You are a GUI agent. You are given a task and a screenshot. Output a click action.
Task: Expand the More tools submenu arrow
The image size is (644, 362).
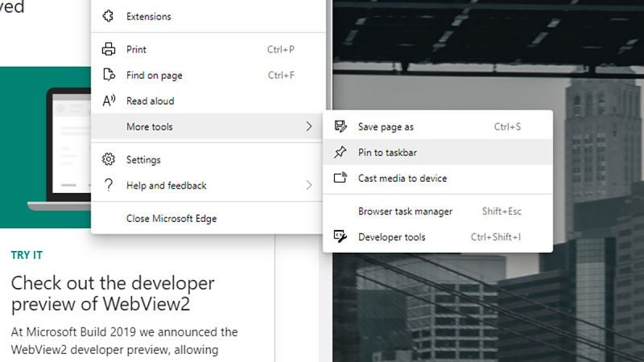308,127
